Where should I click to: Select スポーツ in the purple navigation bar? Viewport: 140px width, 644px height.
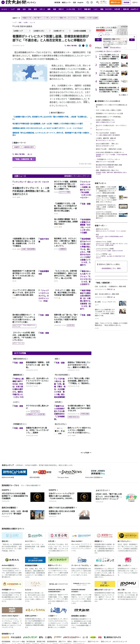coord(42,9)
